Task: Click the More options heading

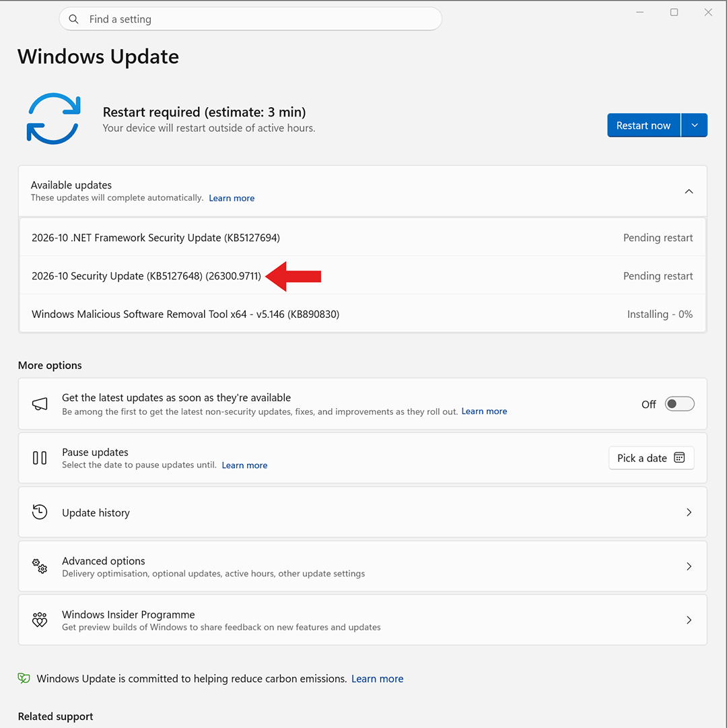Action: pyautogui.click(x=50, y=366)
